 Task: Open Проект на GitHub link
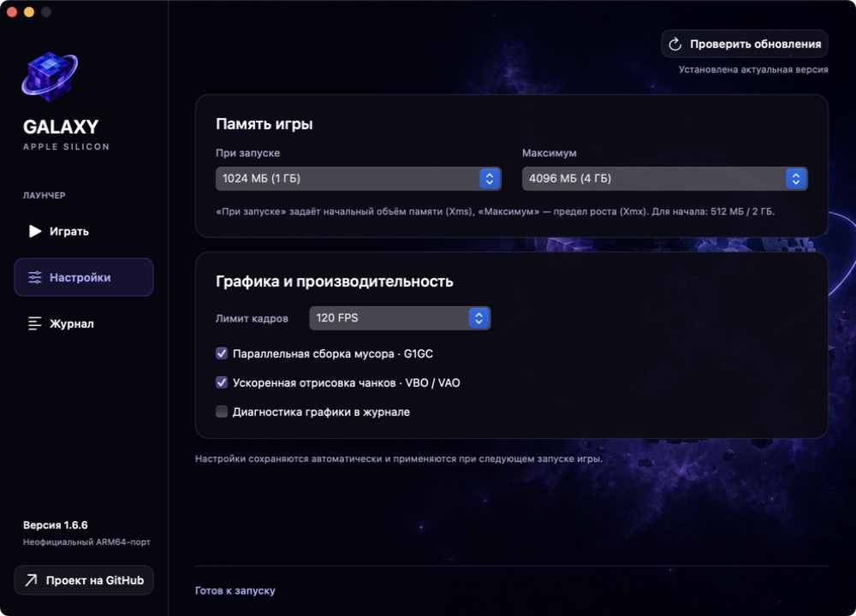[84, 580]
